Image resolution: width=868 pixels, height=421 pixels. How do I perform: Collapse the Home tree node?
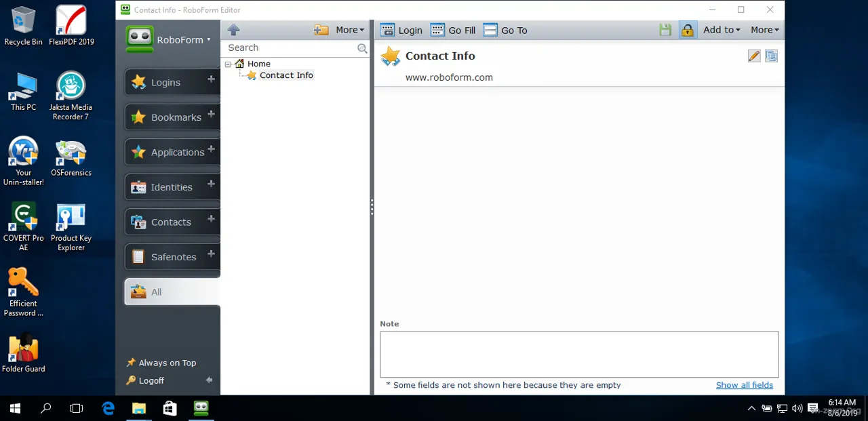(x=229, y=64)
